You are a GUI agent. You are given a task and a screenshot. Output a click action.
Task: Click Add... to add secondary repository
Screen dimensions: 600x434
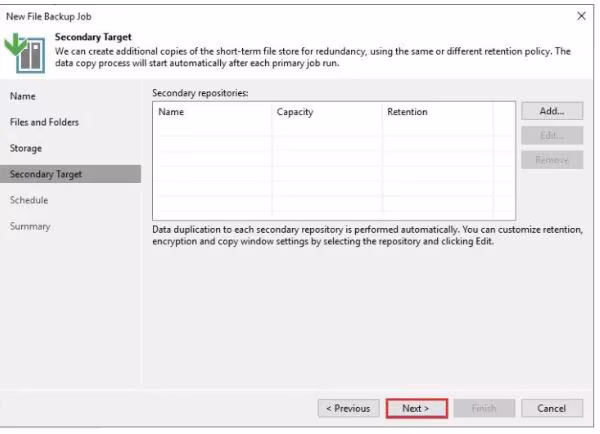tap(552, 111)
